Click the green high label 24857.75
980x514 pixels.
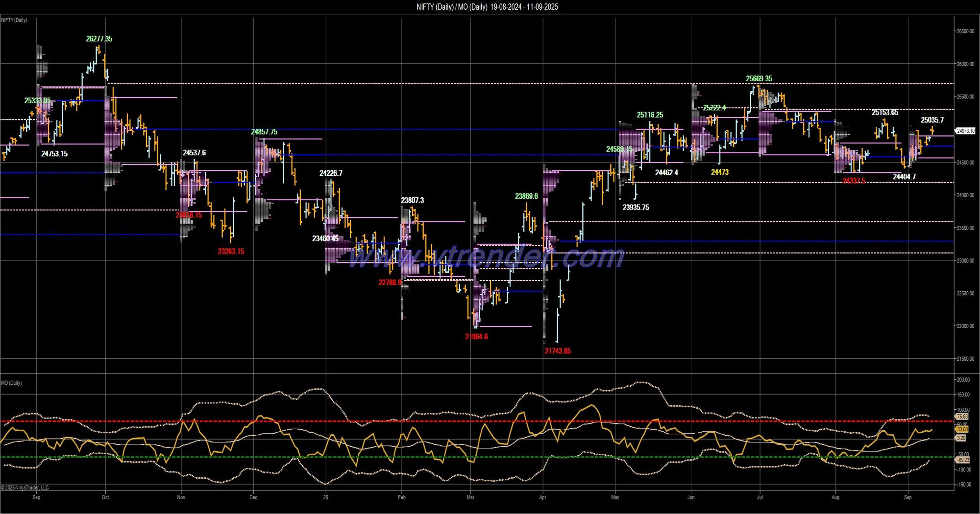264,132
